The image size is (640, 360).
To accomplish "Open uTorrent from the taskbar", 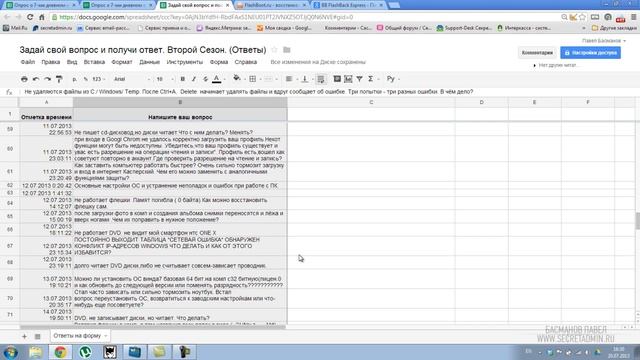I will (85, 352).
